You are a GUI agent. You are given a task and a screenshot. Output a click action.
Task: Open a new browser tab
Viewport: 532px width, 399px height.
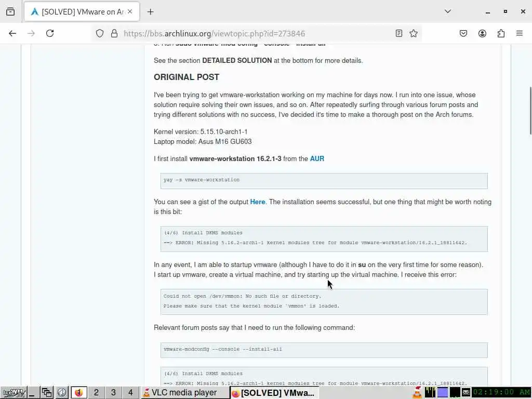pos(150,12)
